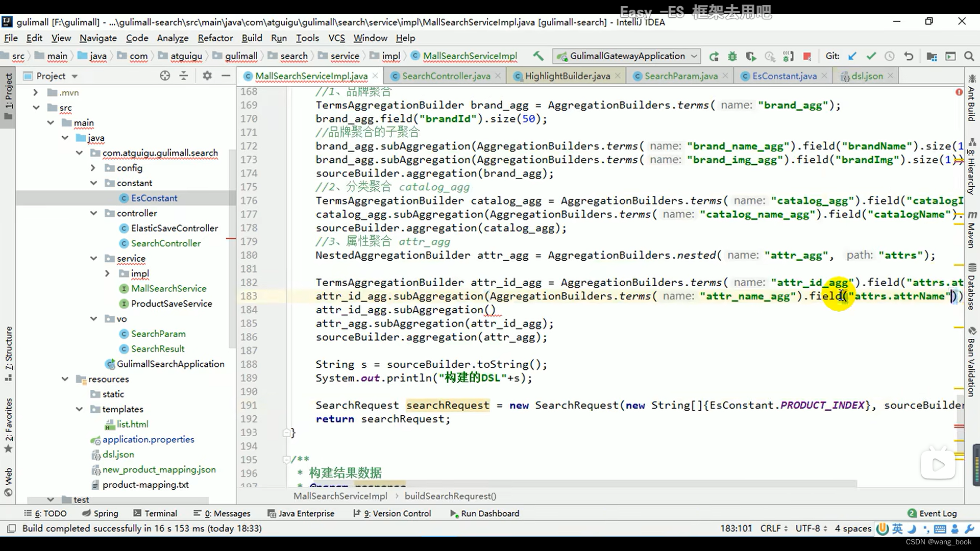Open the Web tool window

click(x=9, y=482)
